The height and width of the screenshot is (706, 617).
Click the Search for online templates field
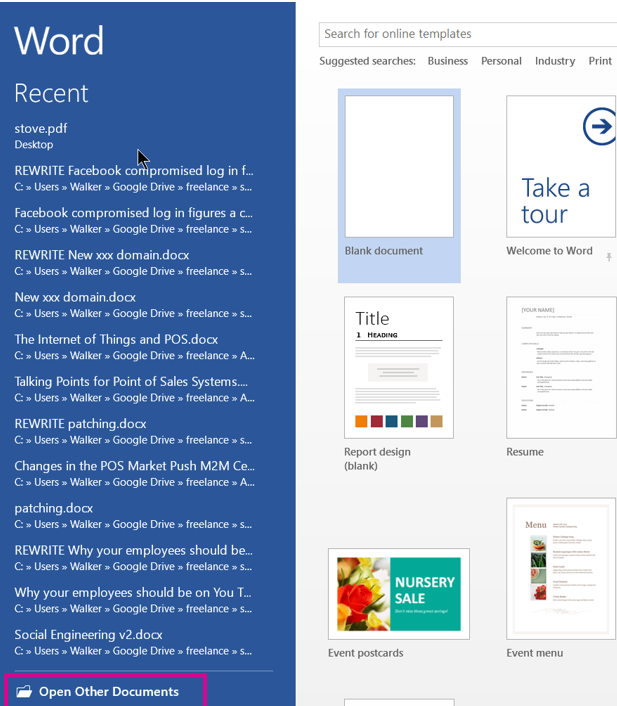pyautogui.click(x=468, y=34)
